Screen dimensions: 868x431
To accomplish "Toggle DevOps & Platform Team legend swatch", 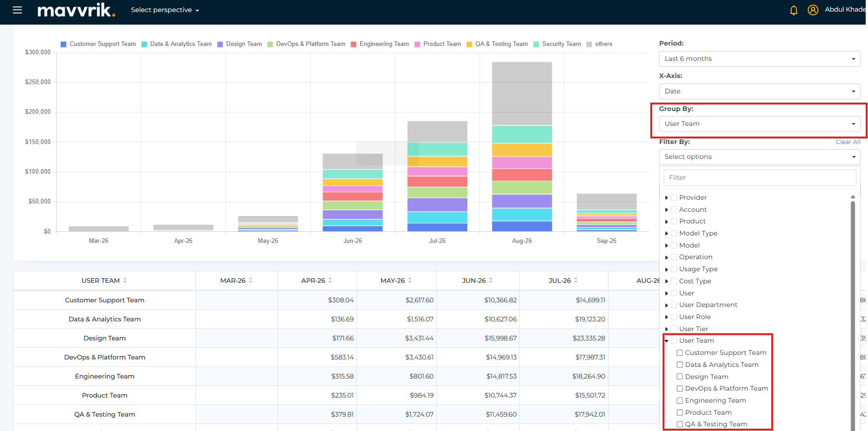I will point(270,44).
